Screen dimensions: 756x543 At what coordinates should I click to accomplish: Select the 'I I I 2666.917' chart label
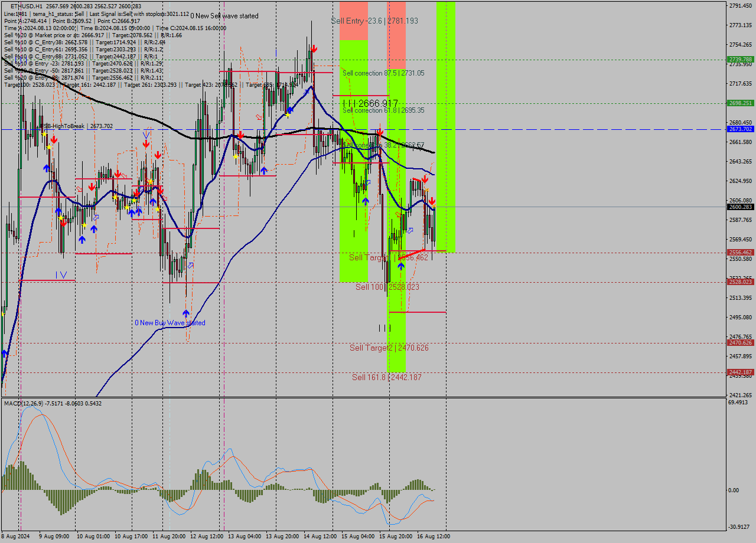(x=370, y=103)
